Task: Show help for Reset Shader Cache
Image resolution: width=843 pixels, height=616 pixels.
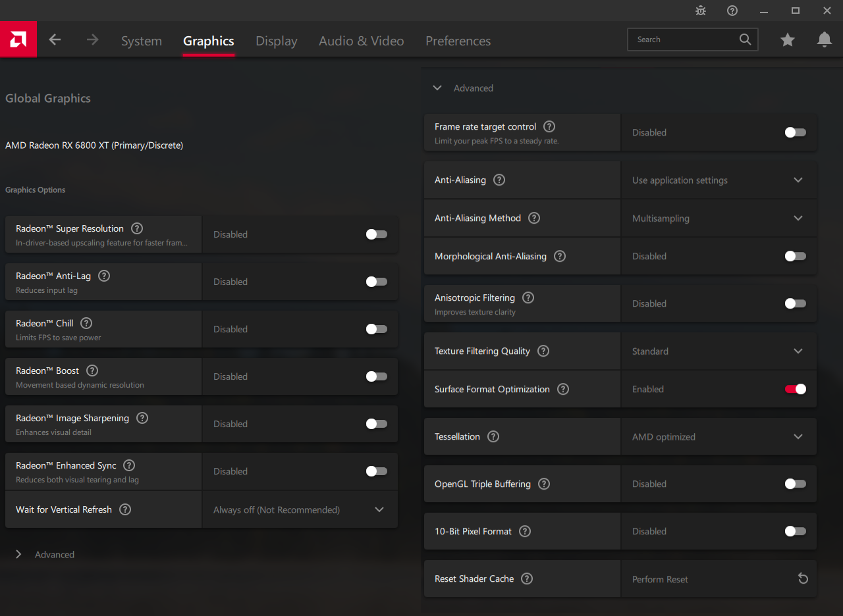Action: 527,578
